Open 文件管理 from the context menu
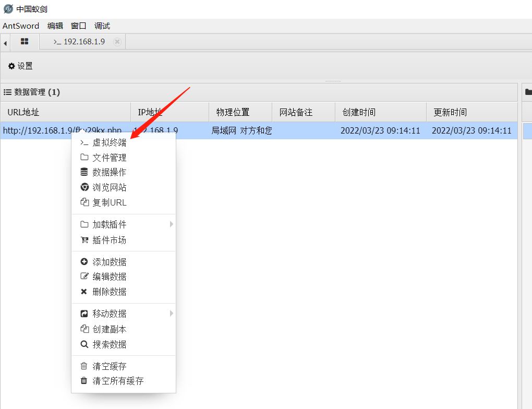Screen dimensions: 532x409 coord(124,158)
